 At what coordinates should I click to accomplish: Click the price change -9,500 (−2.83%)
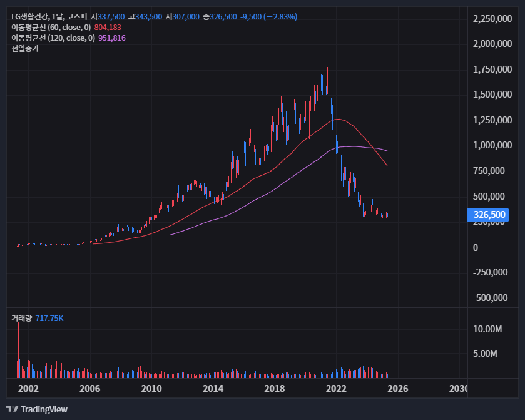click(x=268, y=17)
